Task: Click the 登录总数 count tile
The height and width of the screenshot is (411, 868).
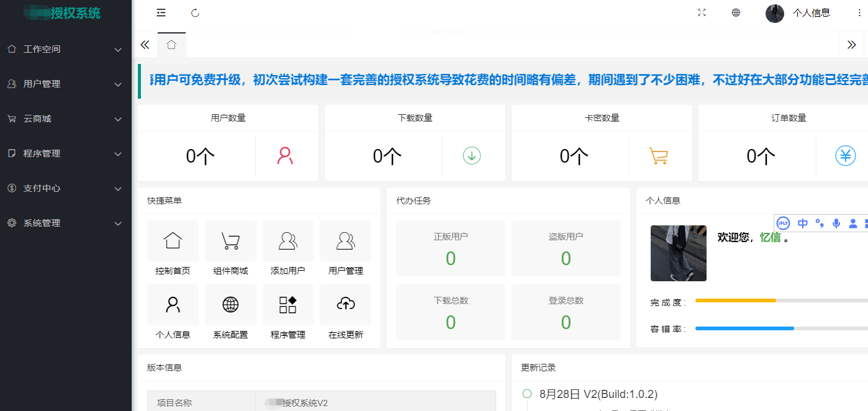Action: tap(566, 312)
